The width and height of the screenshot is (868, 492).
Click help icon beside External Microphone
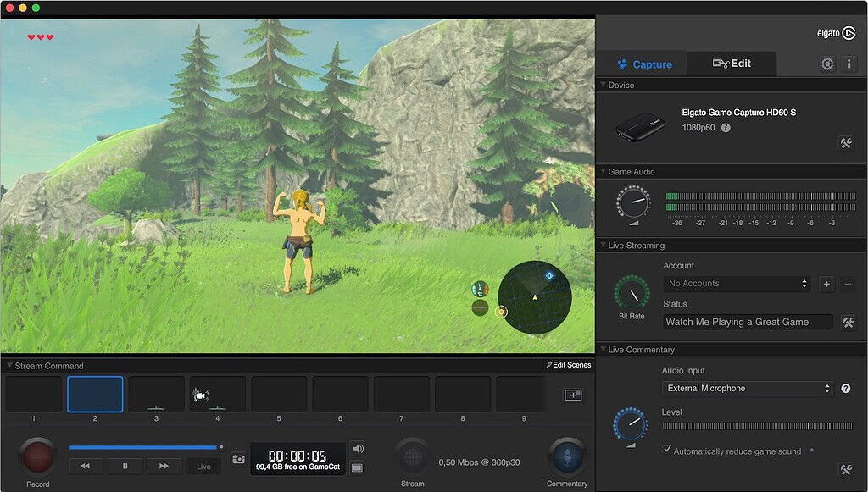coord(845,389)
